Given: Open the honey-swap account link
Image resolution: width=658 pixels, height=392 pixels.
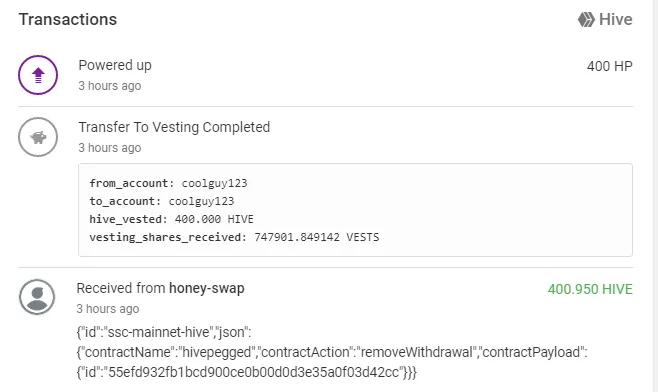Looking at the screenshot, I should [206, 288].
